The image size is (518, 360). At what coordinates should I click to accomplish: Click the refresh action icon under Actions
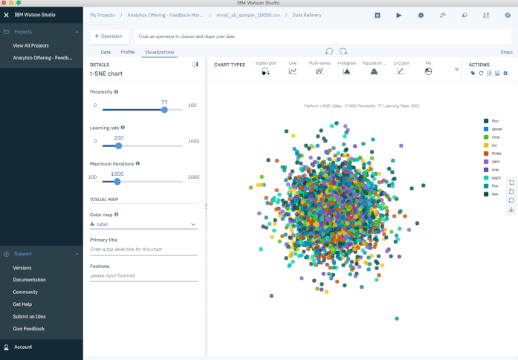coord(481,73)
